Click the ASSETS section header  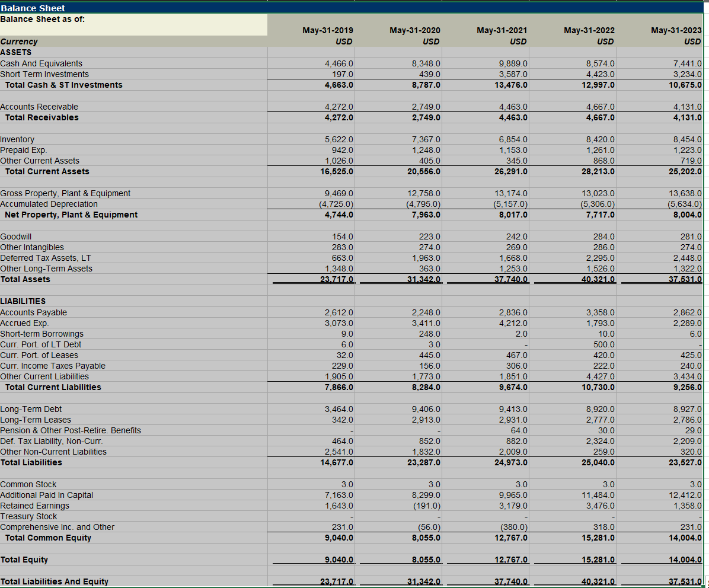click(15, 52)
